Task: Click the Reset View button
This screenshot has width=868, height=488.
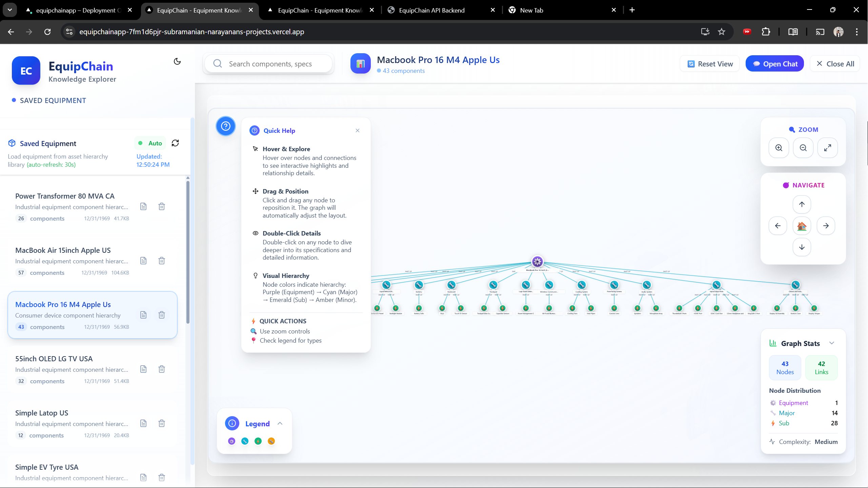Action: (710, 64)
